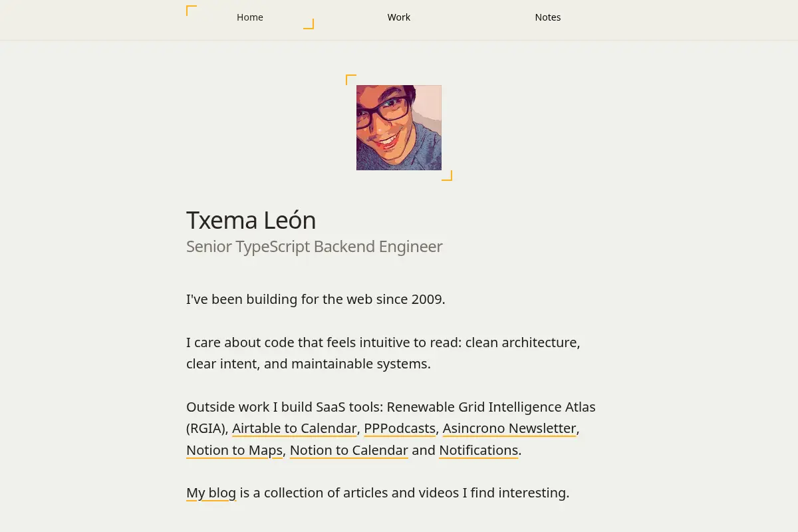Click the Renewable Grid Intelligence Atlas text

[491, 407]
